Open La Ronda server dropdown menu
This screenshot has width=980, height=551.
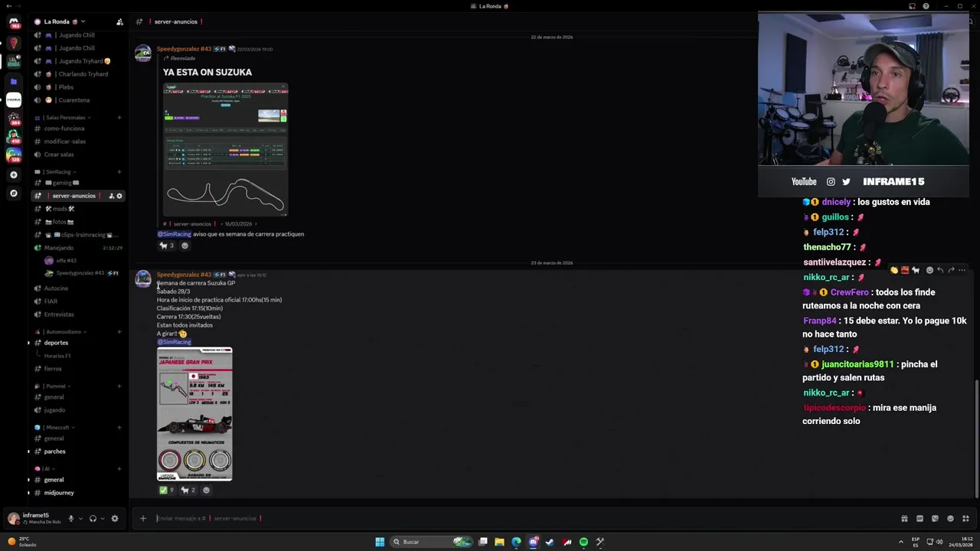click(64, 21)
